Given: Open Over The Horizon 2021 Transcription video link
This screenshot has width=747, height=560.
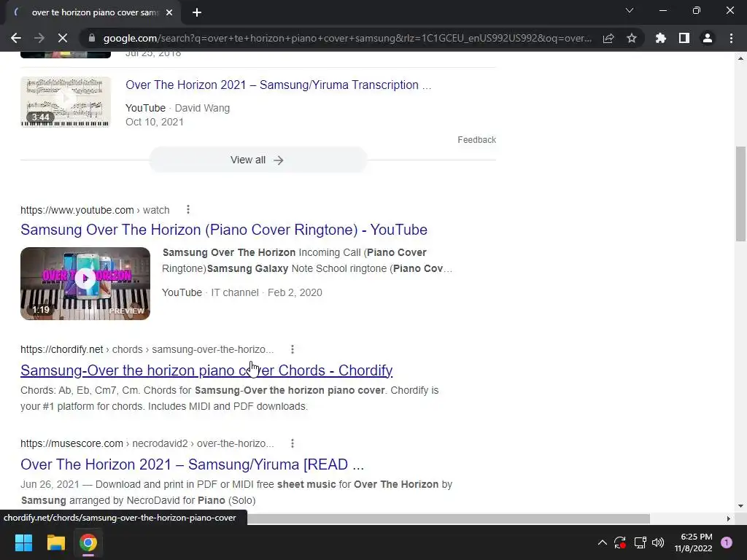Looking at the screenshot, I should [x=278, y=85].
